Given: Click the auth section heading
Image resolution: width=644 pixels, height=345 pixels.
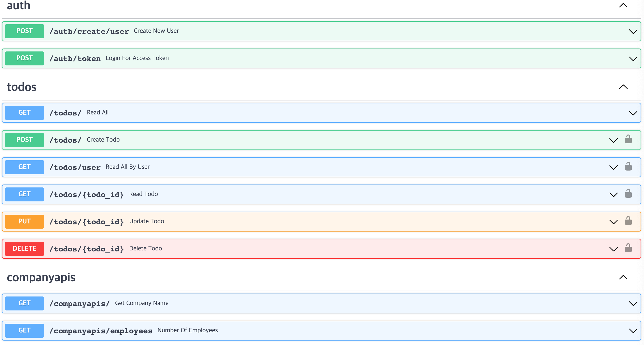Looking at the screenshot, I should tap(19, 5).
